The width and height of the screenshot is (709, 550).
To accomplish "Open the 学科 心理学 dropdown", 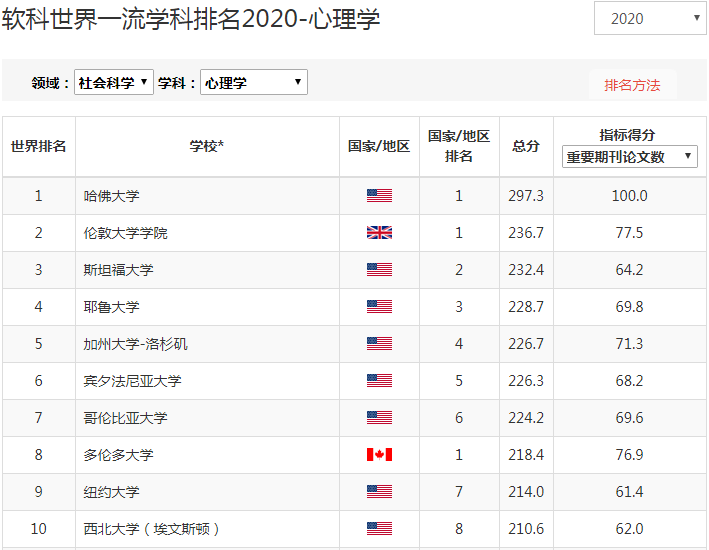I will pyautogui.click(x=254, y=82).
